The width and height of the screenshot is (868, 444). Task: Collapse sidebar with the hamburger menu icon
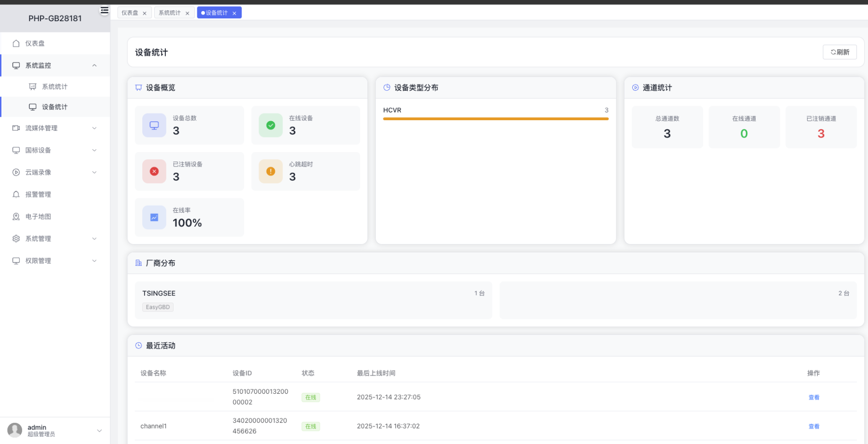[104, 10]
